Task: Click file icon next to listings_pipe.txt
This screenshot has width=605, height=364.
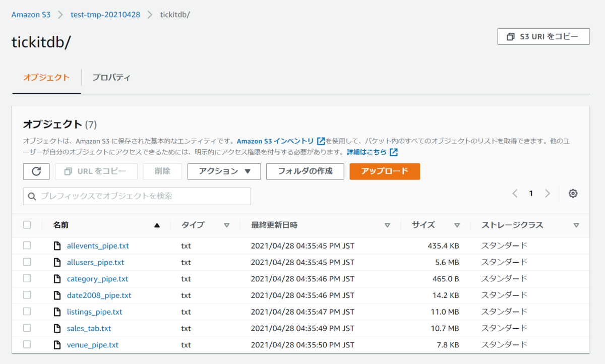Action: click(x=57, y=312)
